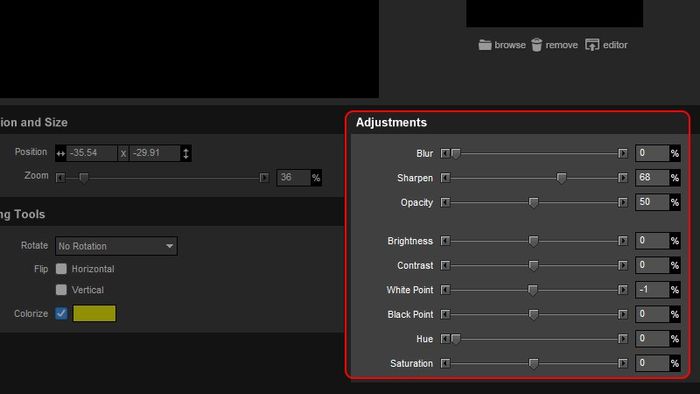Open the Rotate dropdown showing No Rotation
This screenshot has width=700, height=394.
pyautogui.click(x=116, y=246)
